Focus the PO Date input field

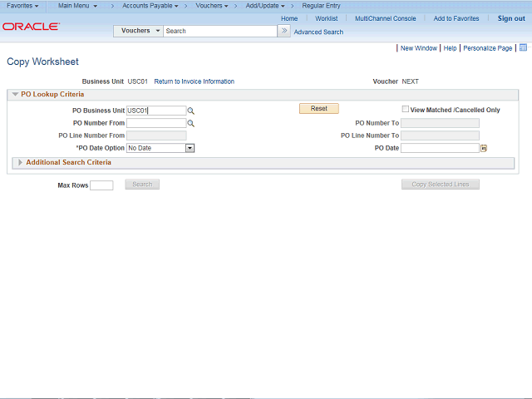coord(440,148)
